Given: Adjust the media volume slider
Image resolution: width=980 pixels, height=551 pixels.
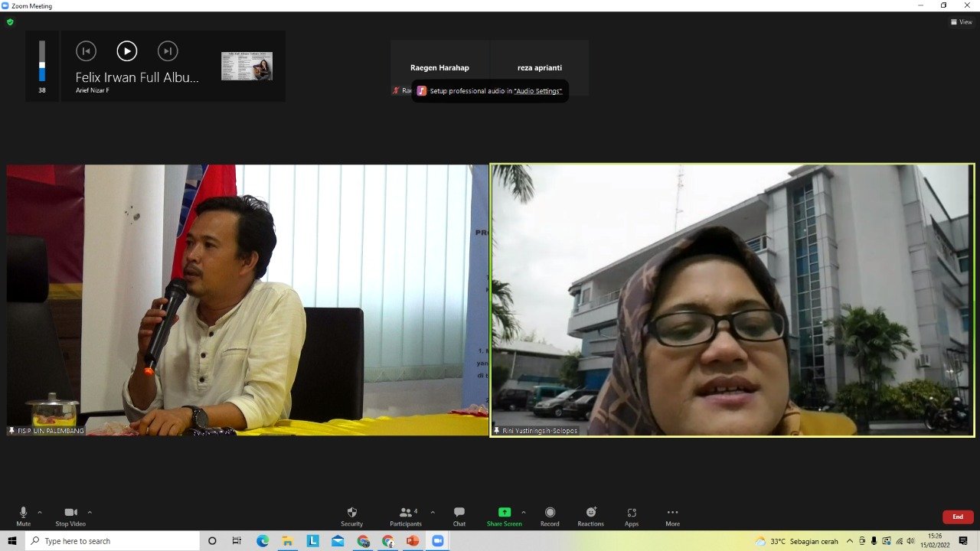Looking at the screenshot, I should coord(42,63).
